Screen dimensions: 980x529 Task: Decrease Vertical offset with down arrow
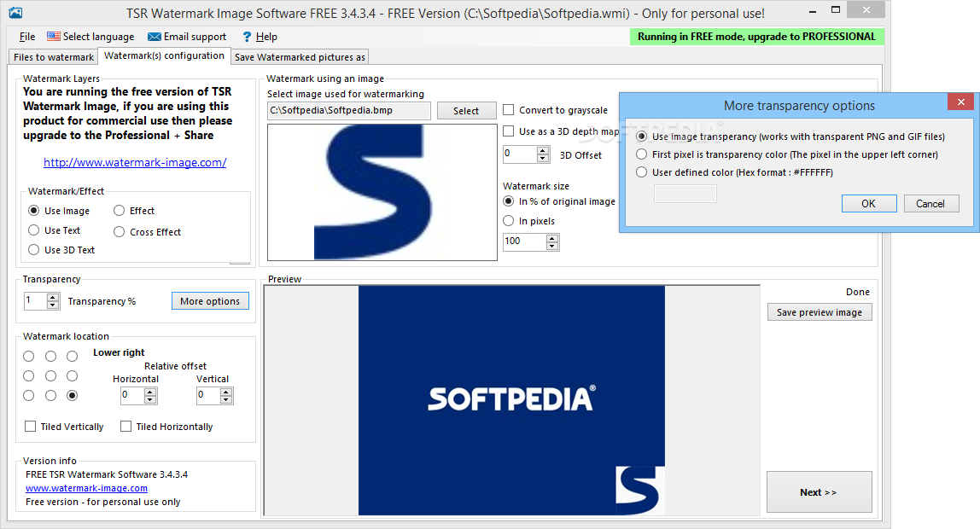pos(226,400)
